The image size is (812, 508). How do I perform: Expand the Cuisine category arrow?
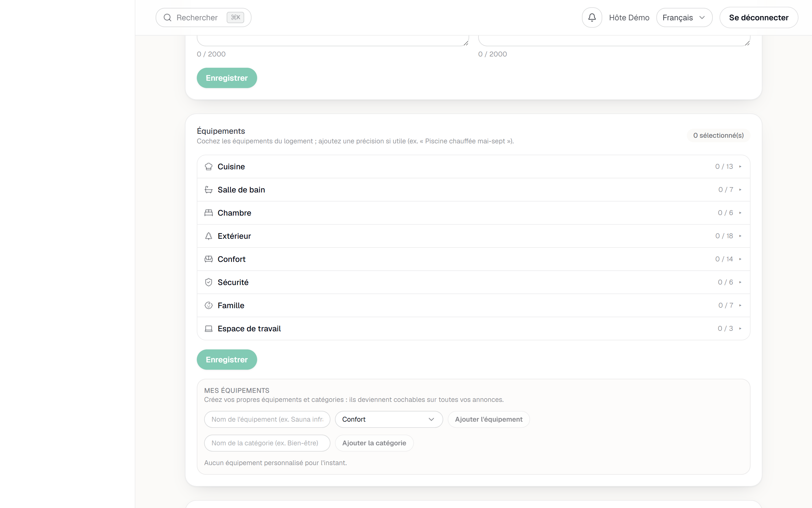coord(740,167)
